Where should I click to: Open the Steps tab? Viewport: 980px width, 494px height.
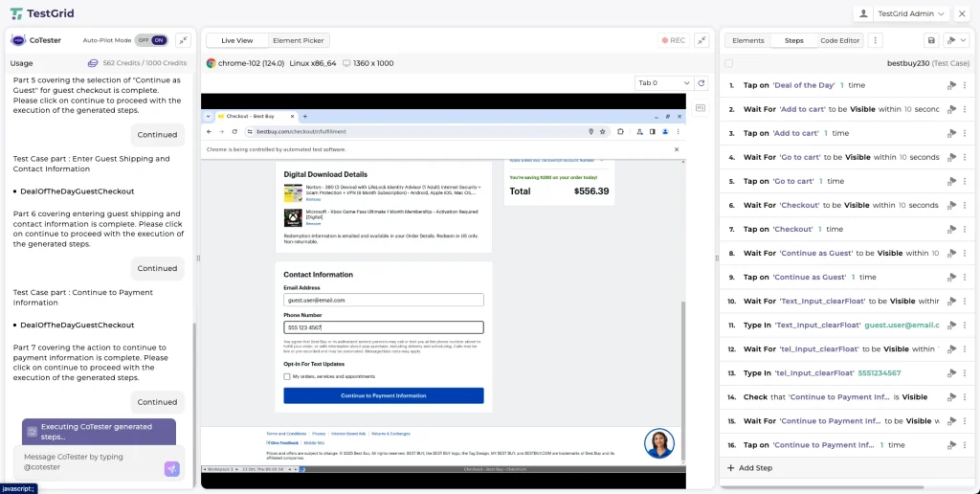point(793,40)
